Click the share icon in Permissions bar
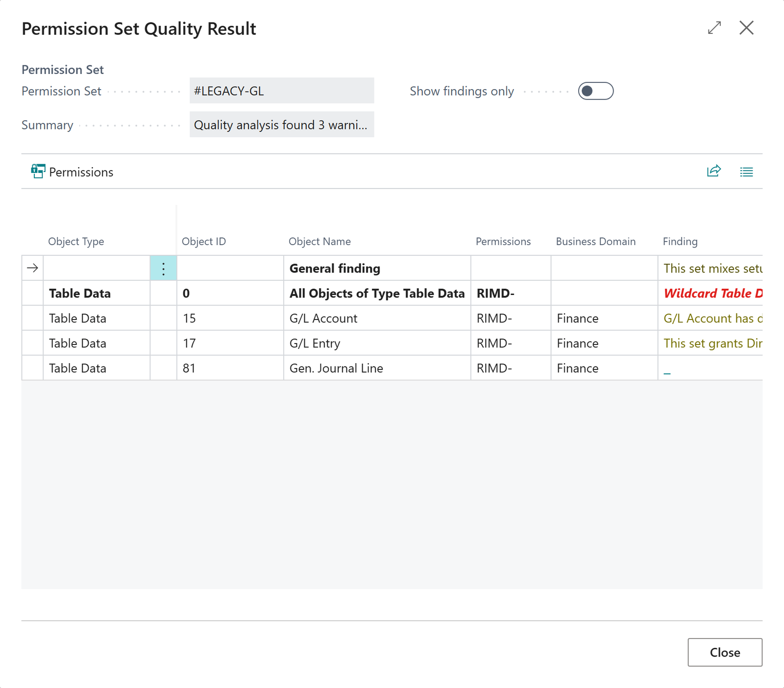Viewport: 784px width, 688px height. tap(714, 171)
